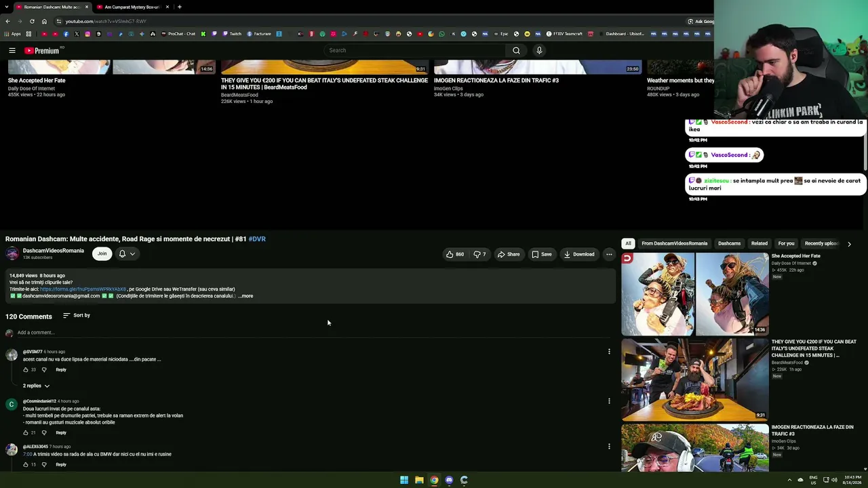
Task: Open Ask Google button in address bar
Action: pos(701,21)
